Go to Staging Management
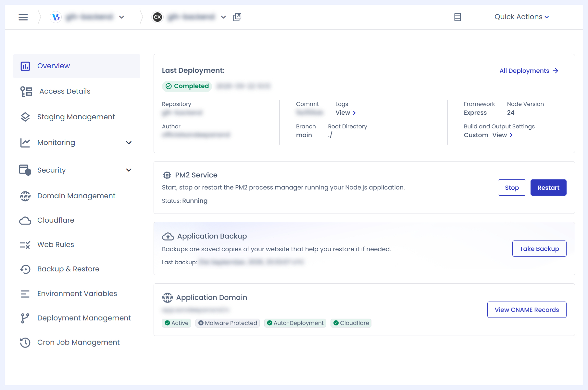The image size is (588, 390). pos(77,117)
